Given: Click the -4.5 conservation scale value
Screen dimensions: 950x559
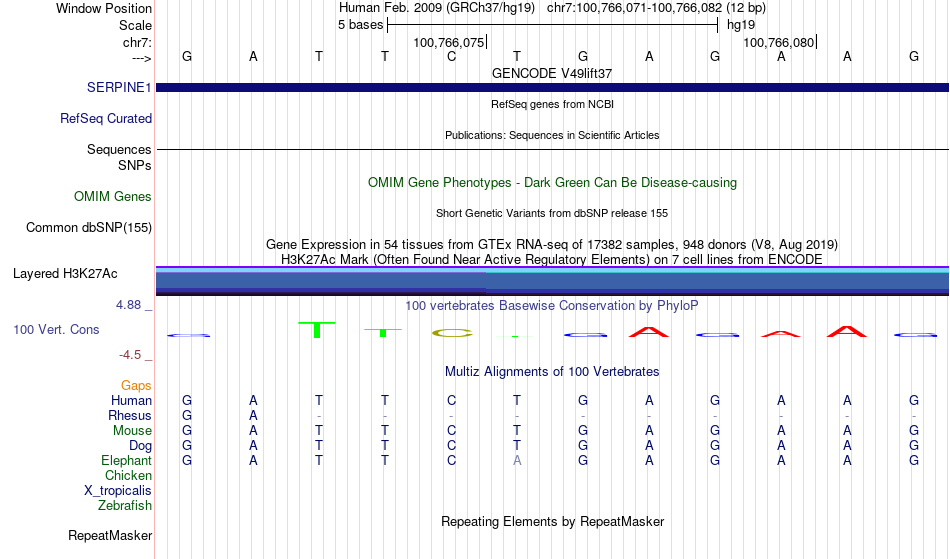Looking at the screenshot, I should pyautogui.click(x=130, y=354).
